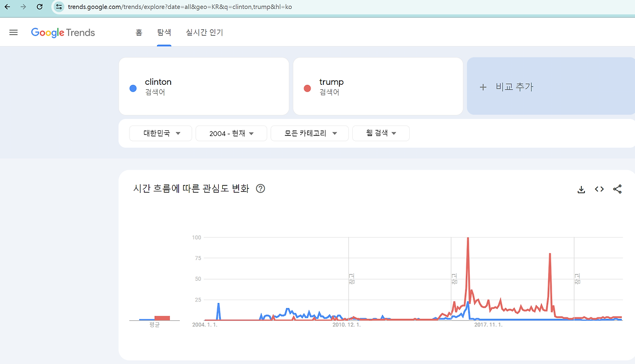Screen dimensions: 635x364
Task: Click the 2004. 1. 1. axis label
Action: [205, 325]
